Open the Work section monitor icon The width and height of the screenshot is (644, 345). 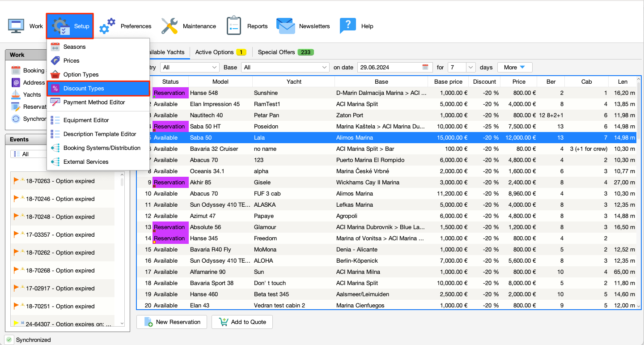coord(16,26)
